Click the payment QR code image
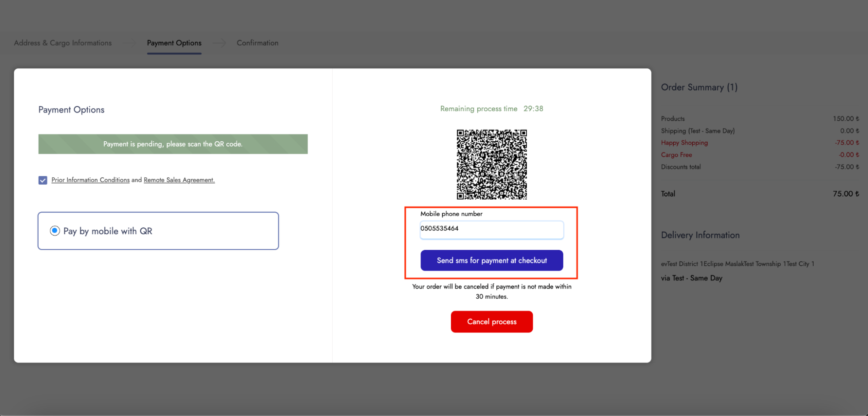Image resolution: width=868 pixels, height=416 pixels. (492, 164)
